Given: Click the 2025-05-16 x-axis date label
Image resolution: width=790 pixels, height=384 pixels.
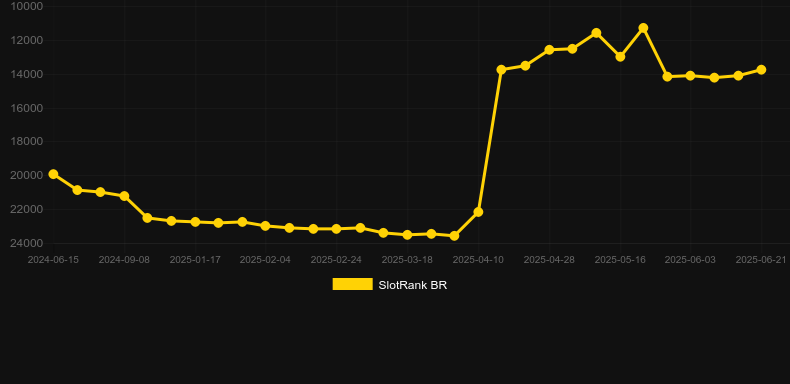Looking at the screenshot, I should tap(620, 260).
